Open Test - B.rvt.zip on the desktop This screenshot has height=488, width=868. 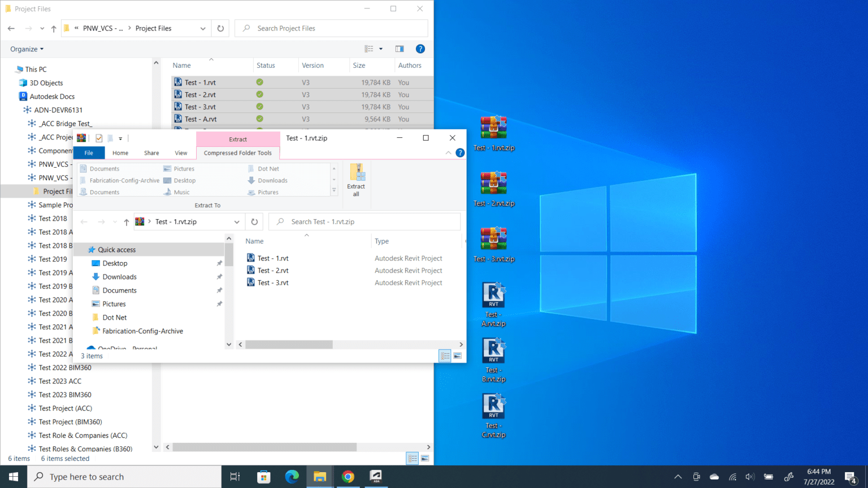tap(493, 350)
